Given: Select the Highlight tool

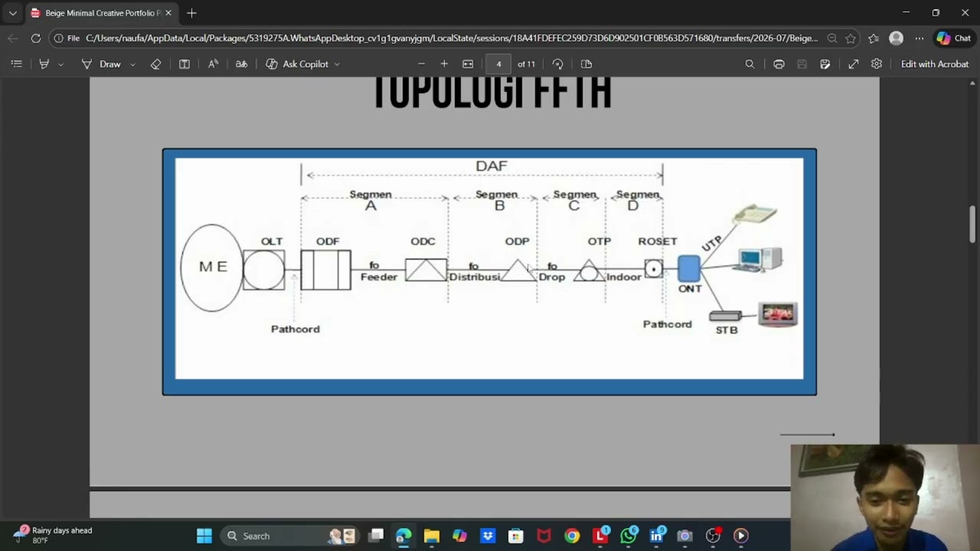Looking at the screenshot, I should click(x=44, y=64).
